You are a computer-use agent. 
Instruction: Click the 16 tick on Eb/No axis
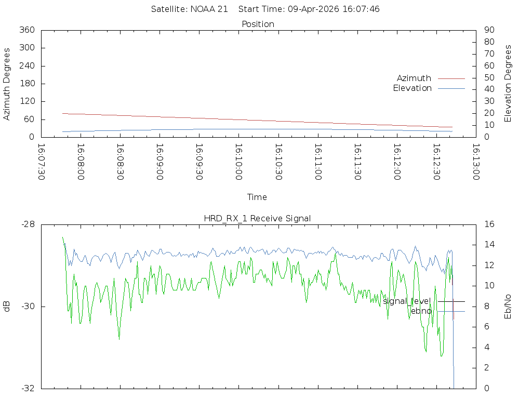click(489, 224)
